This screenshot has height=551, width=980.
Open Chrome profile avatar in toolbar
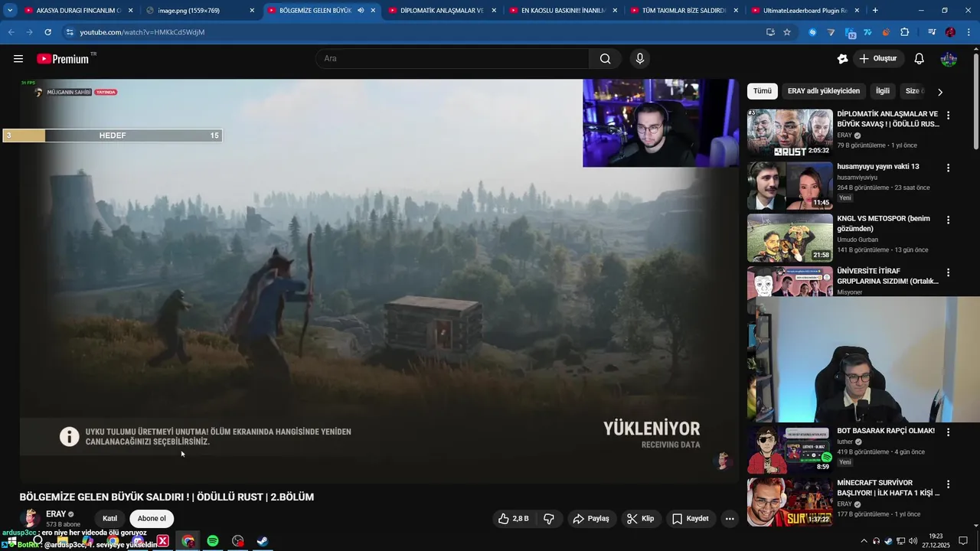tap(950, 32)
